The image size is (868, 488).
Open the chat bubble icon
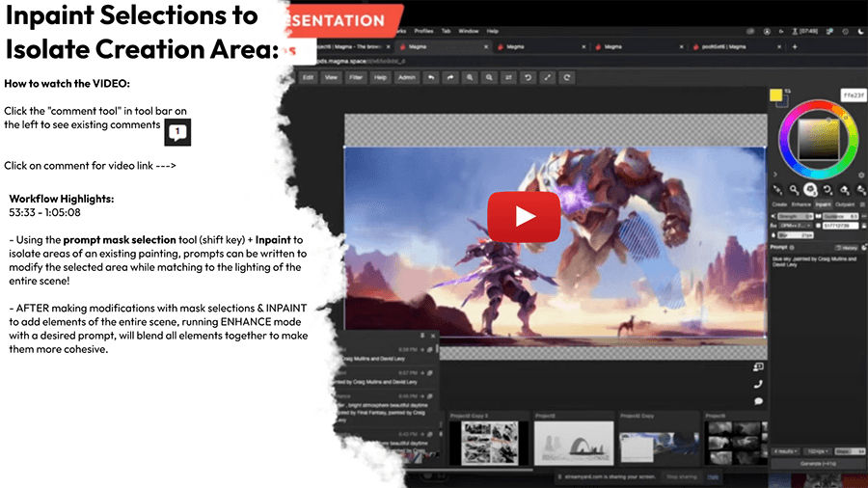pyautogui.click(x=758, y=400)
